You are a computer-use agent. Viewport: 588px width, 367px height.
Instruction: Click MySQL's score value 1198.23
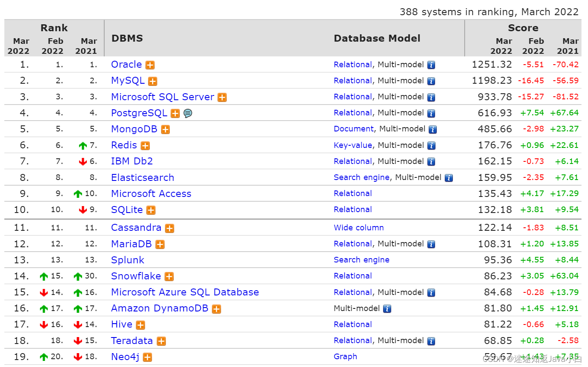tap(492, 81)
